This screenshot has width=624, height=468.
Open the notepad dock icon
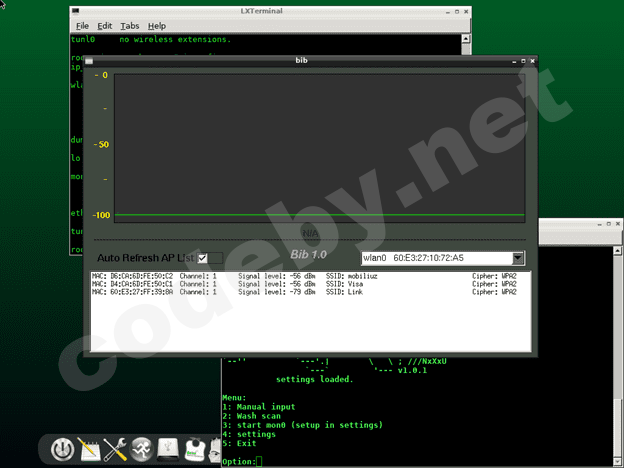88,448
